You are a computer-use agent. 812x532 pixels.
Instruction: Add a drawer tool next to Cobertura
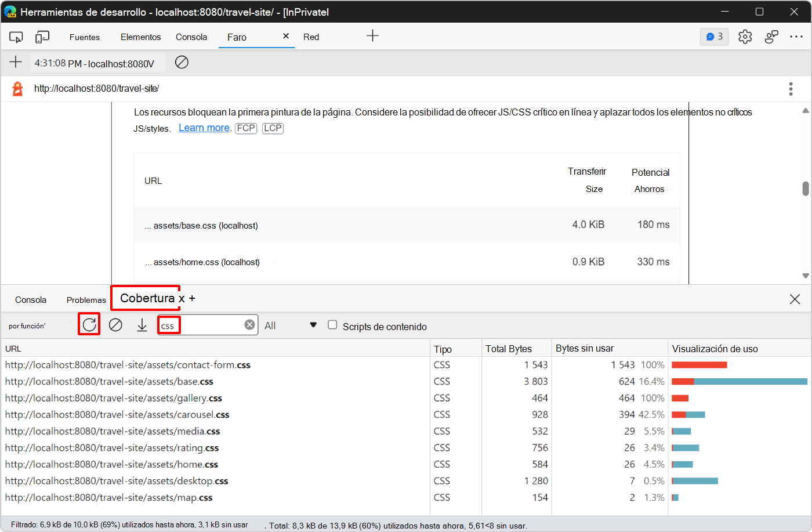192,299
